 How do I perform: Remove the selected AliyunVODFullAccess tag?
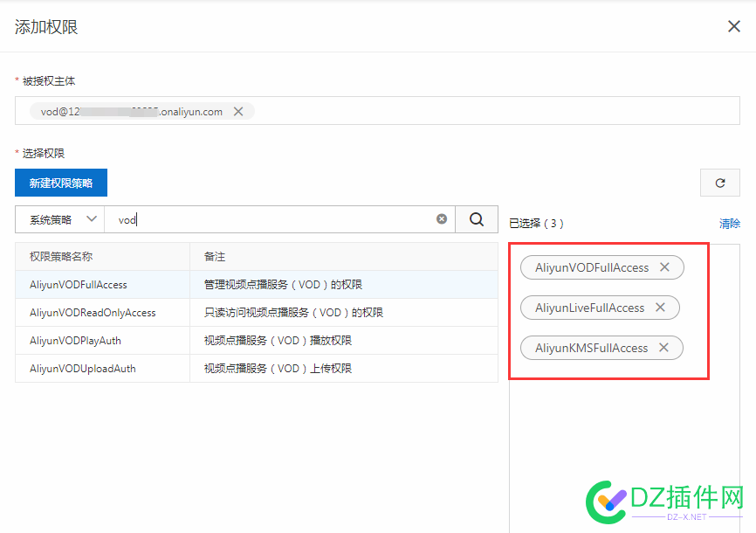(x=664, y=267)
